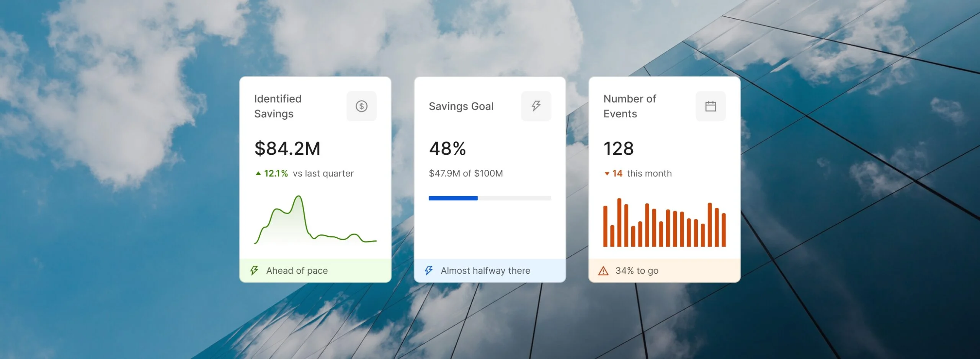This screenshot has height=359, width=980.
Task: Click the "Identified Savings" card title
Action: [278, 106]
